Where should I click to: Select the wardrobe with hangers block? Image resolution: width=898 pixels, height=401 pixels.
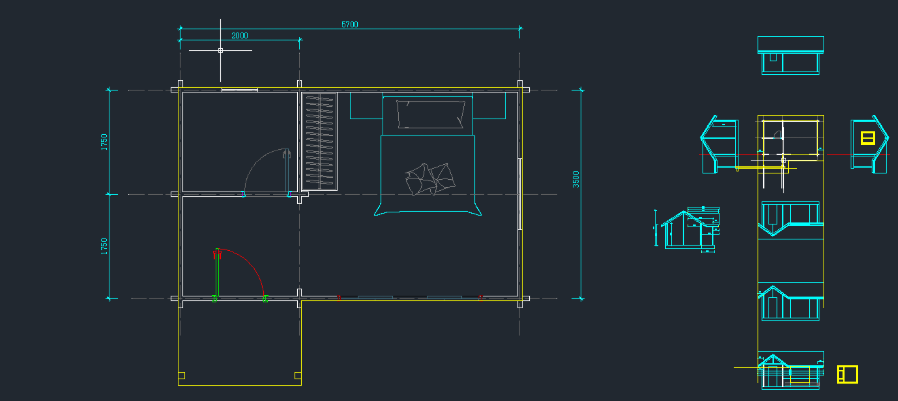(x=321, y=141)
